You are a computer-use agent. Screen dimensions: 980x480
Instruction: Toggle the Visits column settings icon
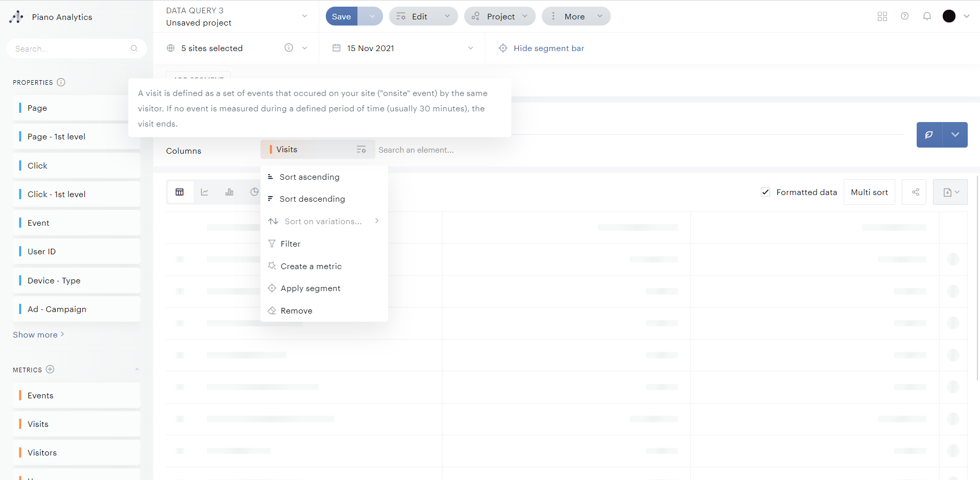tap(361, 149)
